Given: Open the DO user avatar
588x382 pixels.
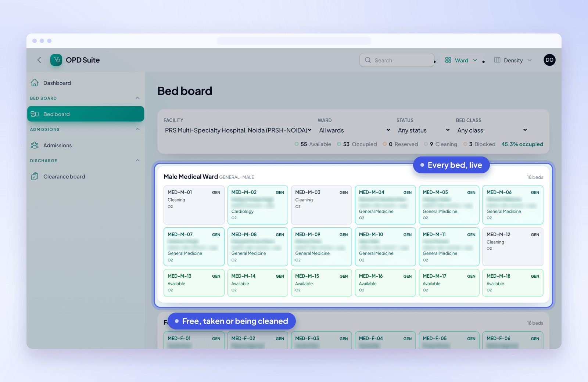Looking at the screenshot, I should pos(549,60).
